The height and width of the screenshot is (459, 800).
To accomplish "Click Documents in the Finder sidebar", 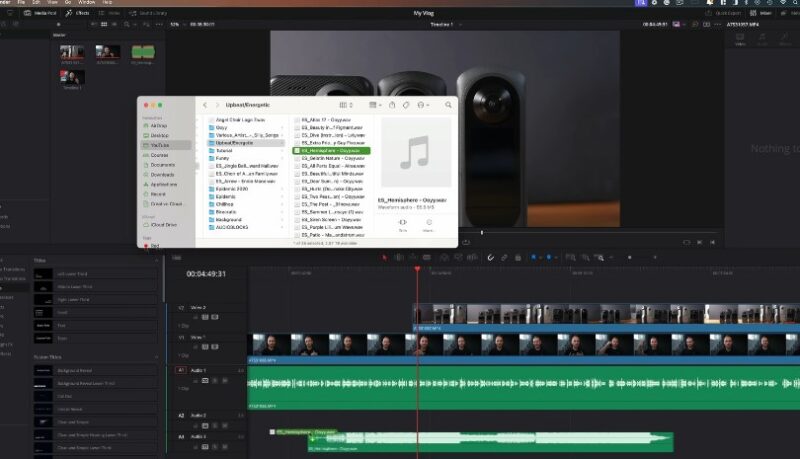I will point(162,165).
